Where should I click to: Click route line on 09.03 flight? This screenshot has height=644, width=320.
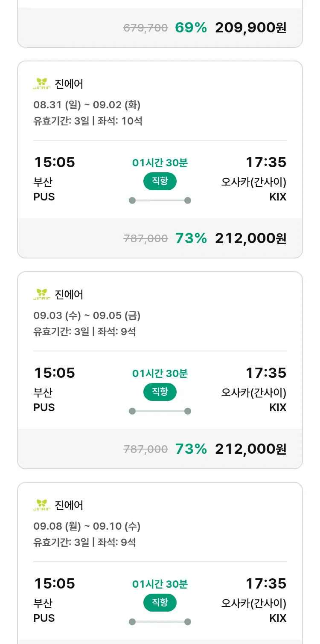point(160,411)
